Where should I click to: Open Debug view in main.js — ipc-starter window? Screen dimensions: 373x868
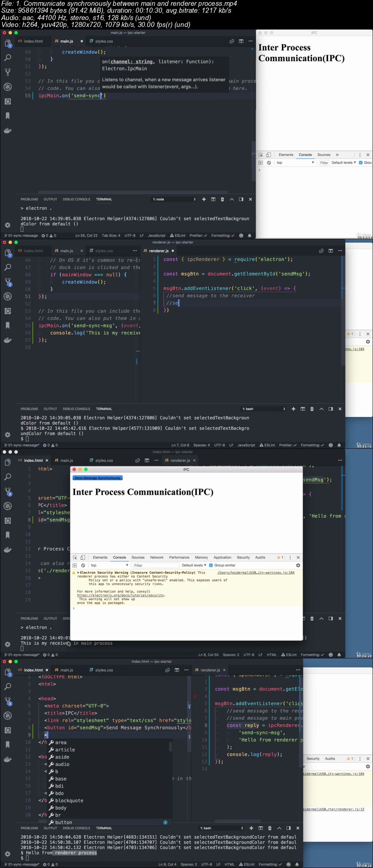[x=8, y=87]
